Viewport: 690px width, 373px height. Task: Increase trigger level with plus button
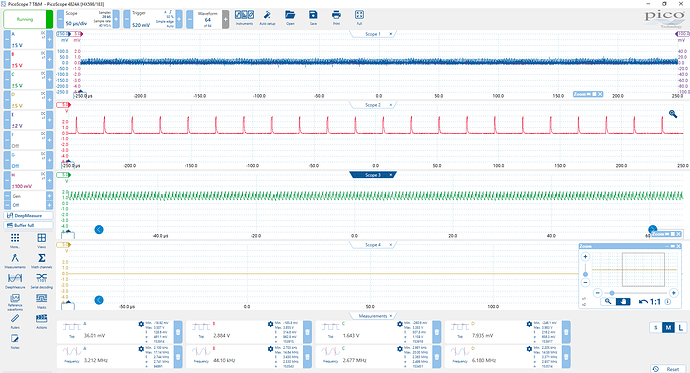[x=179, y=19]
